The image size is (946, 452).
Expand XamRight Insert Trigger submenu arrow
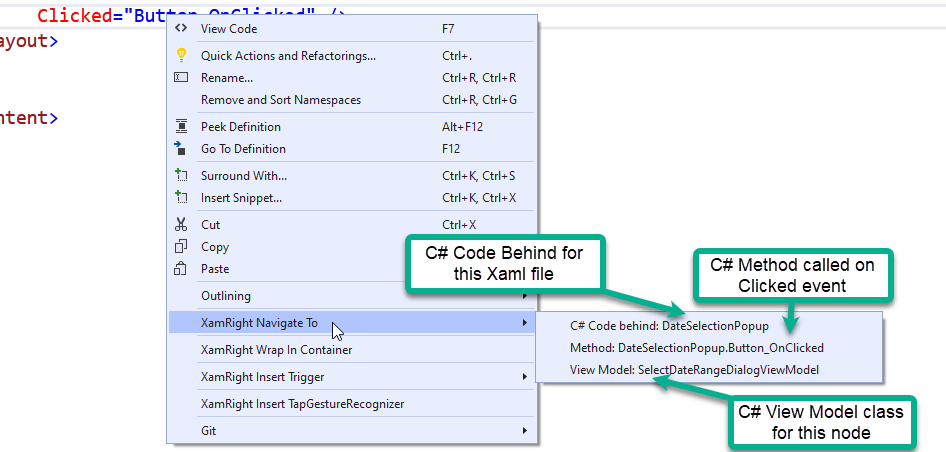[525, 377]
